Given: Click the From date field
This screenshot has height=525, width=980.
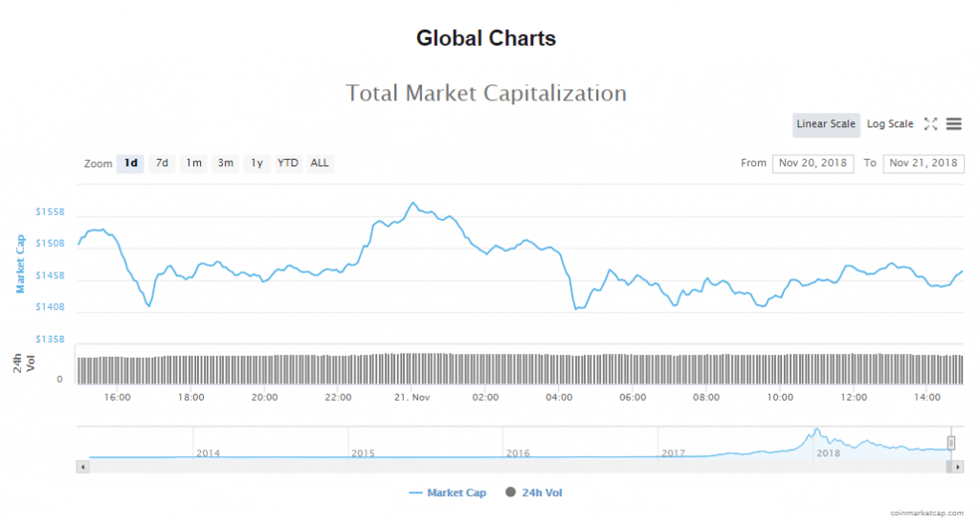Looking at the screenshot, I should click(813, 164).
